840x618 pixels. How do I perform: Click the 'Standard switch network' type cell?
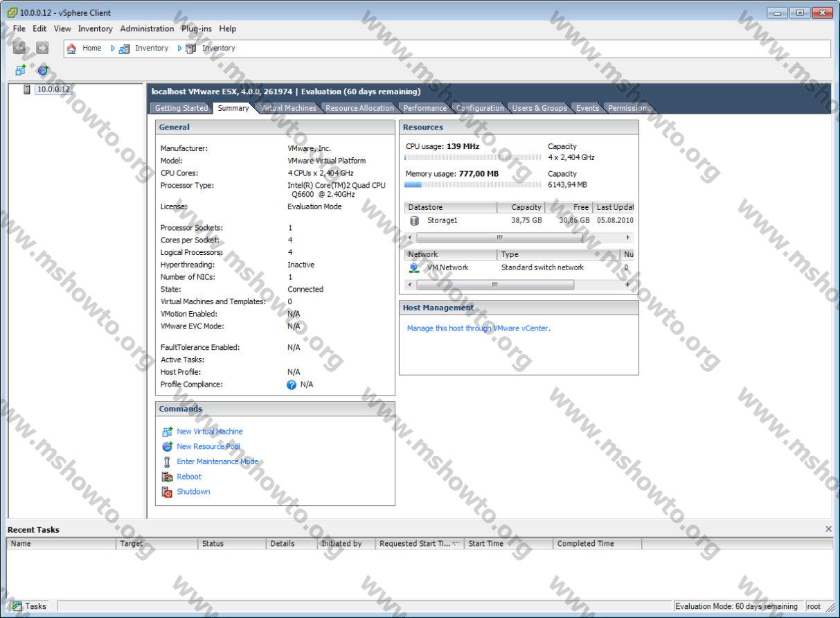542,267
